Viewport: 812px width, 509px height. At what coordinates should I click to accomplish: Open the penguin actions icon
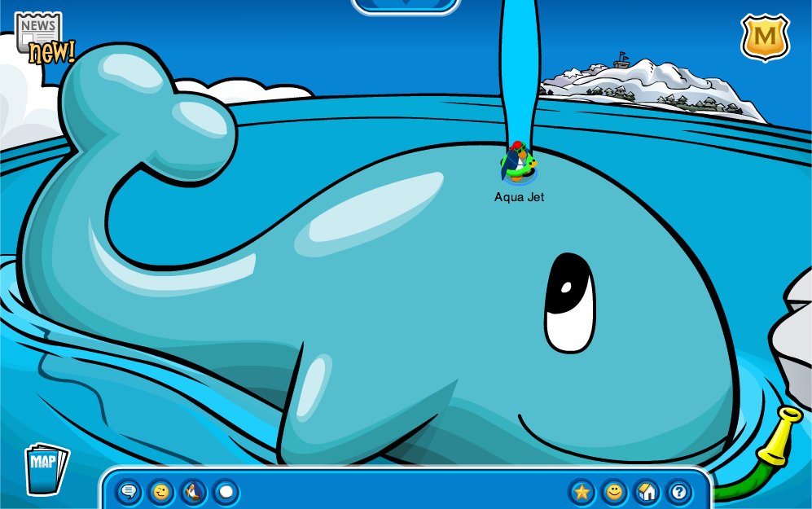[193, 491]
